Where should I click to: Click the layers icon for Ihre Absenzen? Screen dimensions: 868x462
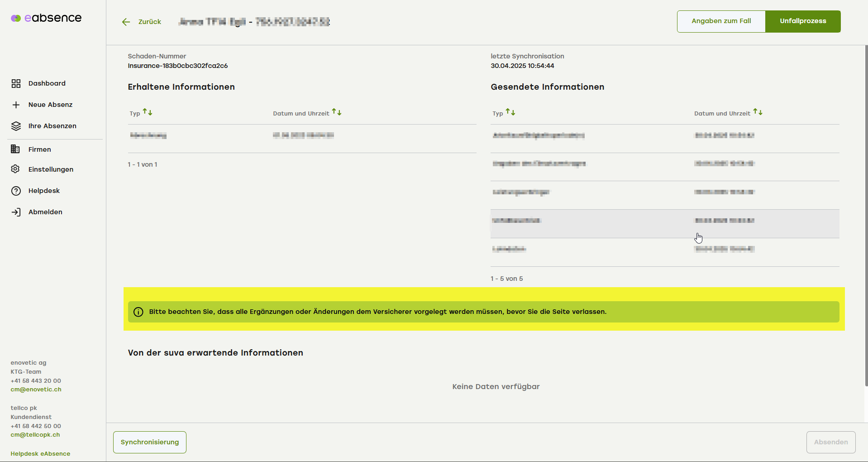(16, 126)
